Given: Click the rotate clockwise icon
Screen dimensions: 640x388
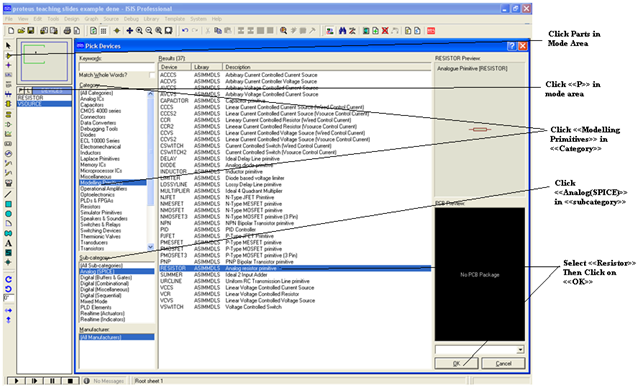Looking at the screenshot, I should 8,279.
